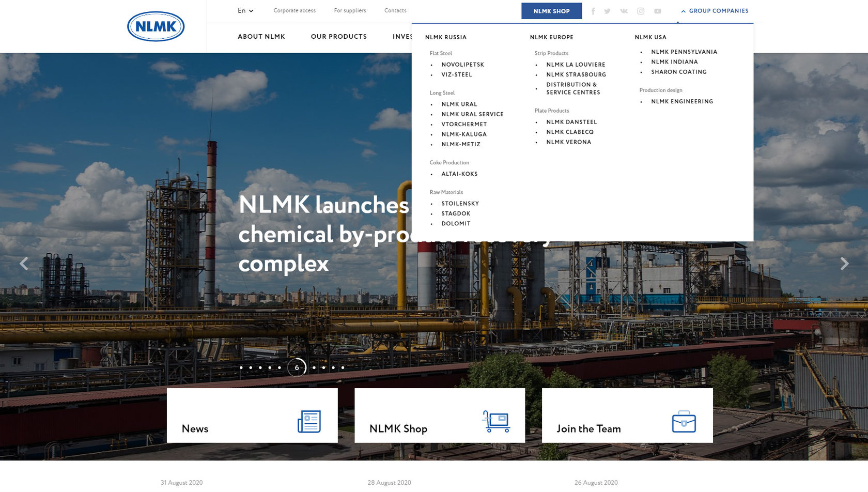Collapse the Group Companies dropdown

tap(715, 11)
